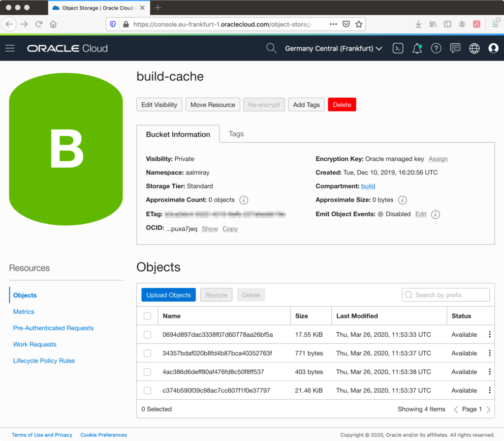Expand the Germany Central (Frankfurt) region dropdown
This screenshot has height=441, width=504.
(x=334, y=49)
